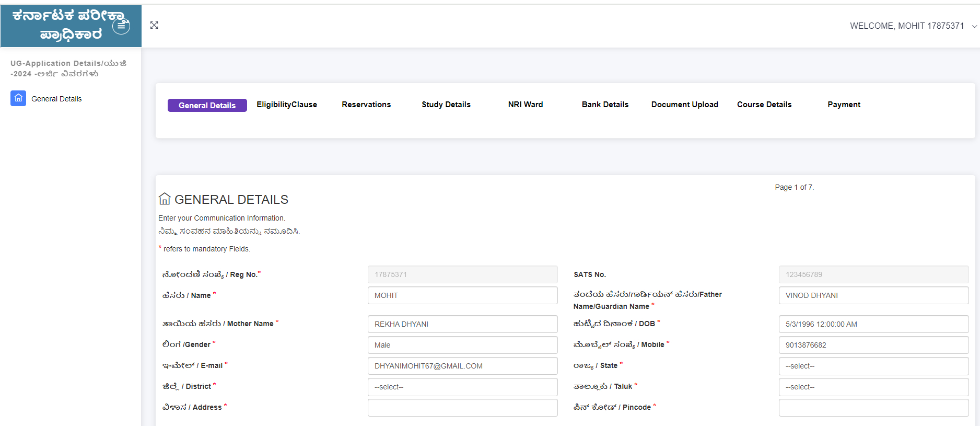Click the Address input field
980x426 pixels.
point(462,408)
